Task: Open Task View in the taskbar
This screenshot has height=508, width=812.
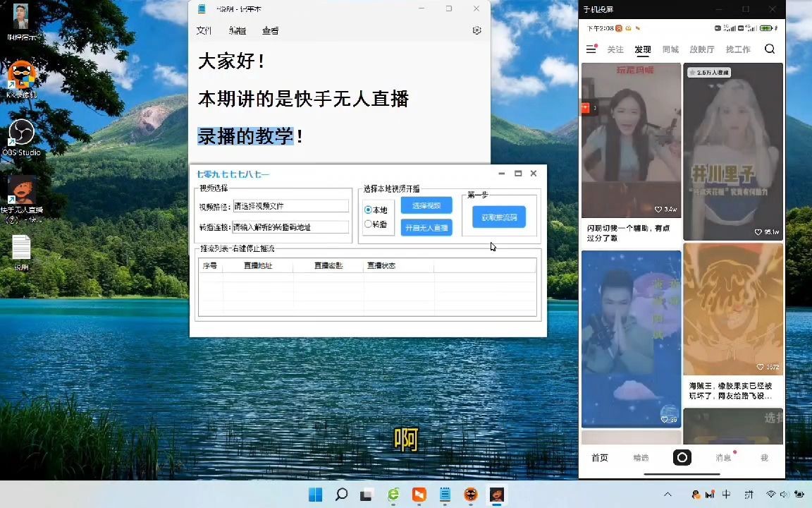Action: 367,495
